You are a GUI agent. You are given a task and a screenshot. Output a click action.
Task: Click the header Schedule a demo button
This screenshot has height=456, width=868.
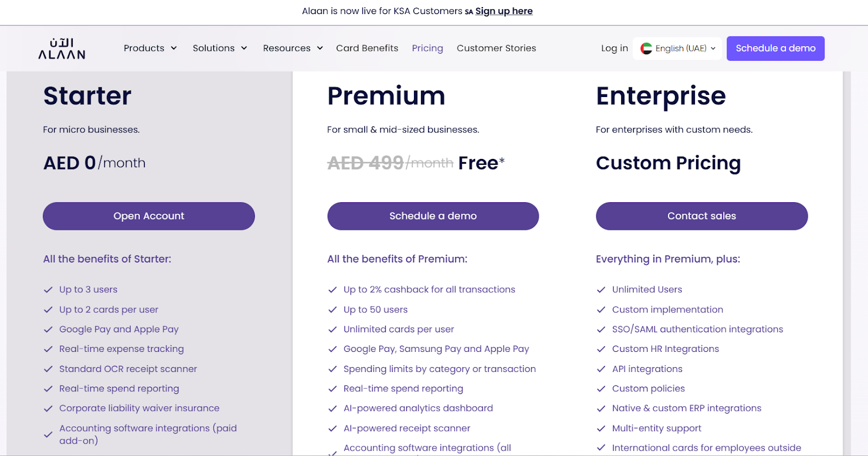[x=776, y=48]
